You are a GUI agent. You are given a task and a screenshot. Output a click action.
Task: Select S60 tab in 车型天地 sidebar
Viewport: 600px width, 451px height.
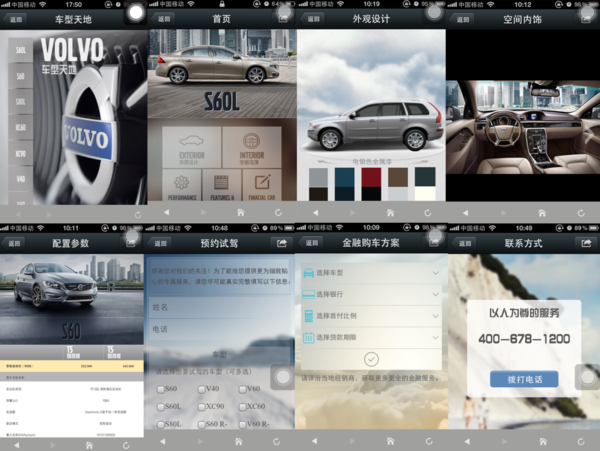tap(21, 76)
